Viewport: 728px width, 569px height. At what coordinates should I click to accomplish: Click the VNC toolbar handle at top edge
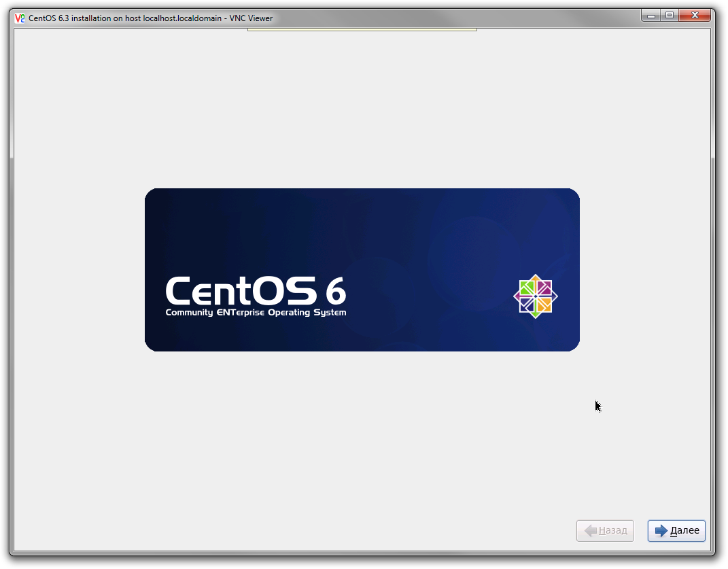coord(362,30)
